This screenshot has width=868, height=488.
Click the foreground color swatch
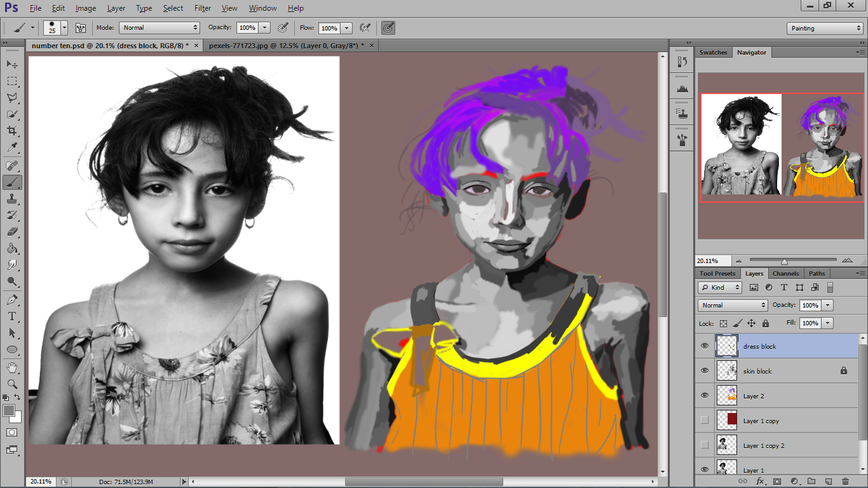pos(9,411)
